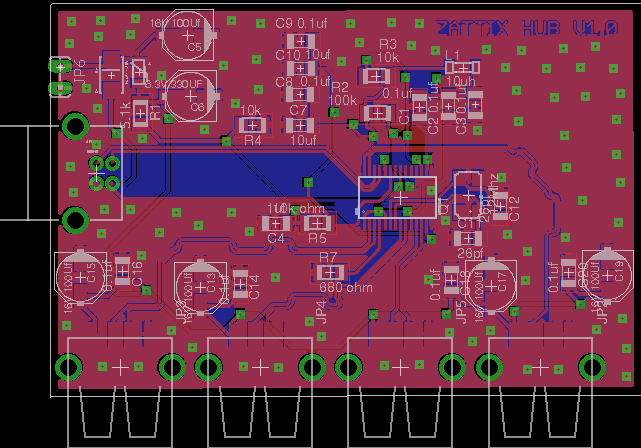
Task: Select the C16 capacitor footprint
Action: [123, 270]
